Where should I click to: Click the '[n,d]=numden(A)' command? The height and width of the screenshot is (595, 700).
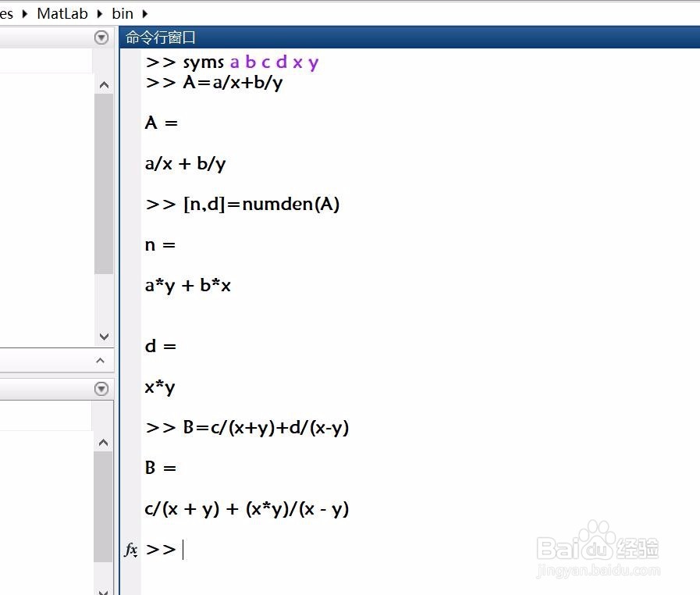[x=243, y=204]
